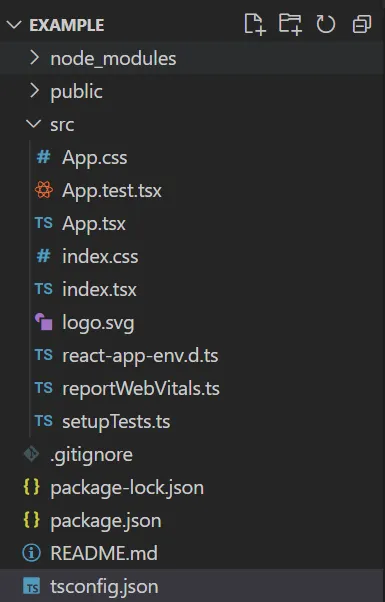Screen dimensions: 385x602
Task: Click the CSS hash icon beside App.css
Action: click(43, 157)
